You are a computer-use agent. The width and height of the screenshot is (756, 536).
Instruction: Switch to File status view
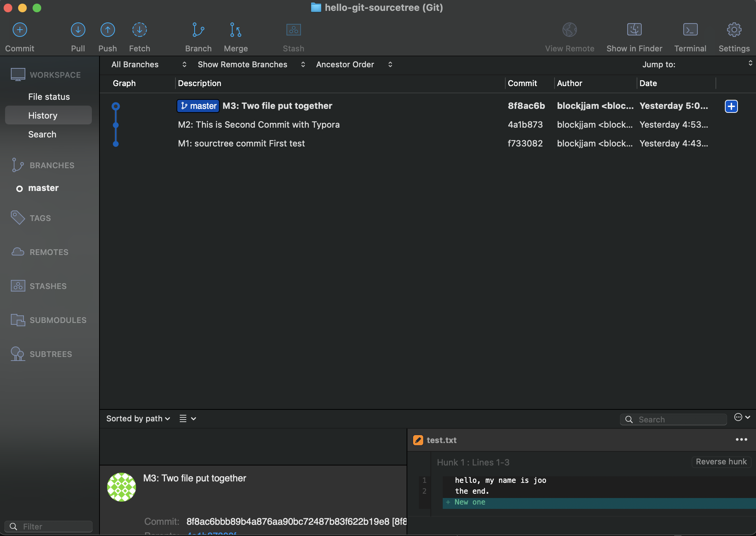[x=49, y=97]
